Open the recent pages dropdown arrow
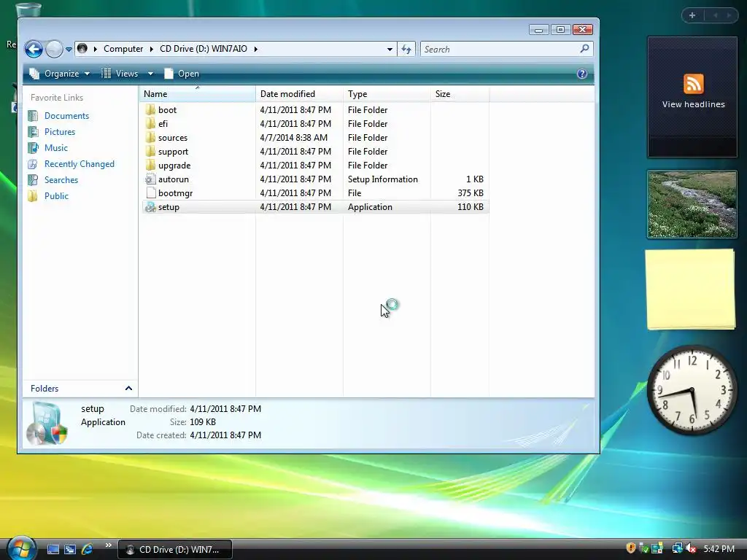Image resolution: width=747 pixels, height=560 pixels. click(x=69, y=49)
